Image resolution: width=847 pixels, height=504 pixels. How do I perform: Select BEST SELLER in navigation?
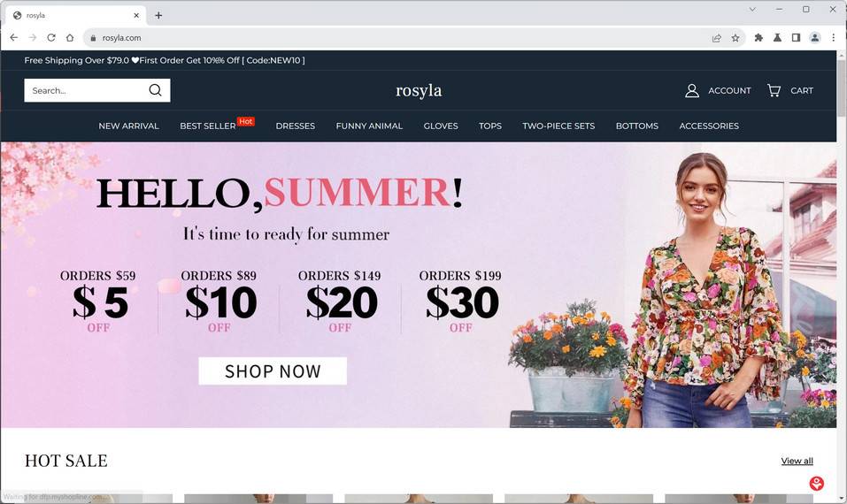point(207,126)
